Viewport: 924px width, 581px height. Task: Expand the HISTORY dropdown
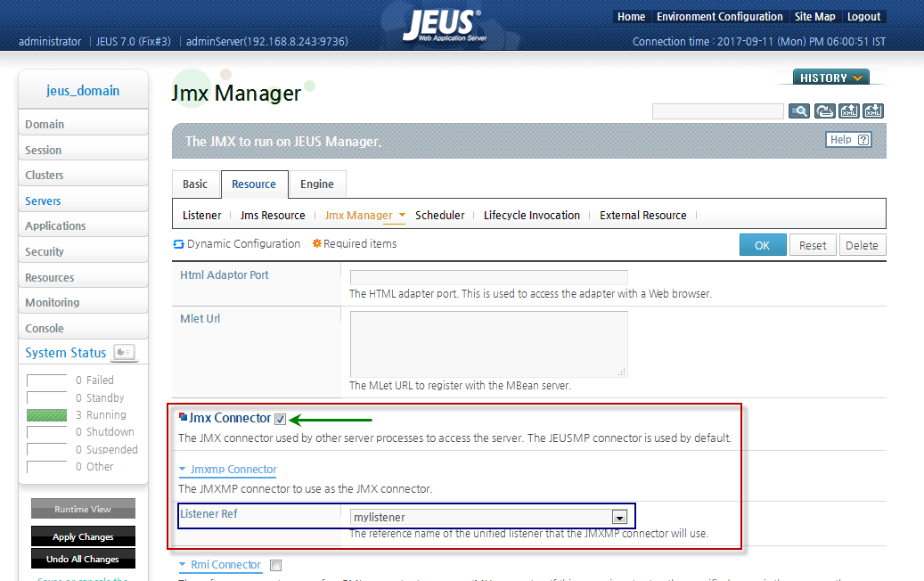(x=831, y=78)
